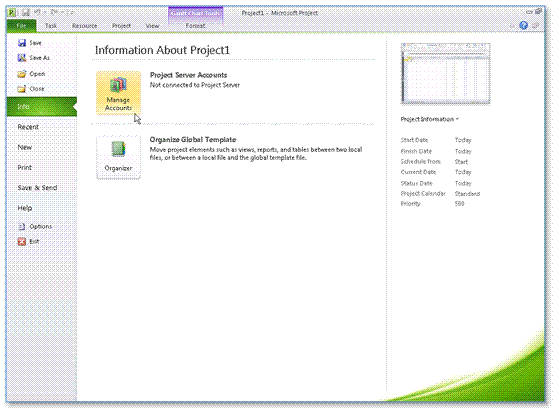This screenshot has width=556, height=413.
Task: Click the Organizer notebook icon
Action: pyautogui.click(x=118, y=149)
